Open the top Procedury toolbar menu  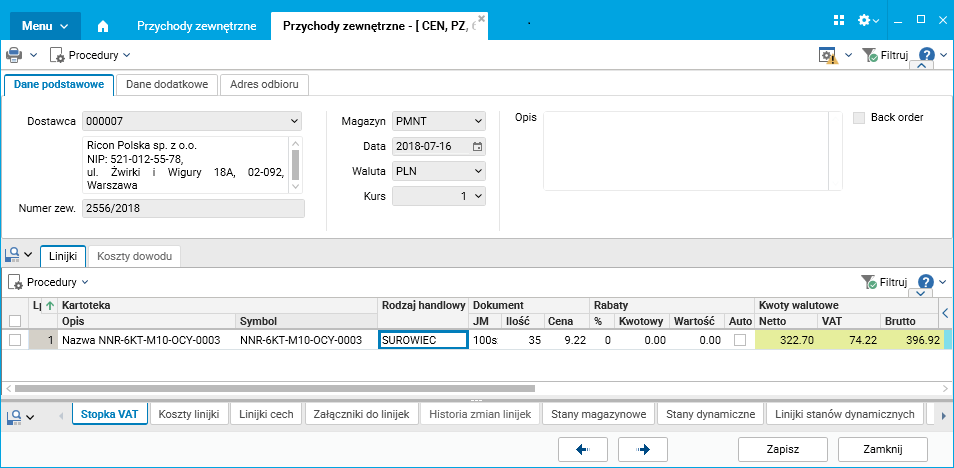click(x=90, y=55)
